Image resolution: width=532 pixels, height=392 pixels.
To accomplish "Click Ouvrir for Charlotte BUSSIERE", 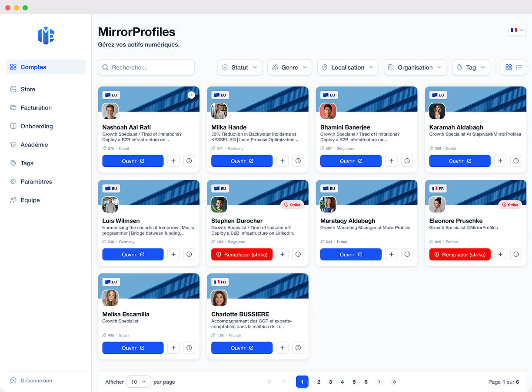I will tap(242, 348).
